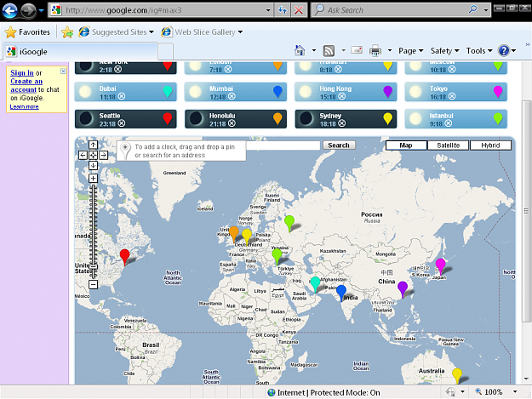Click the Create an account link
The width and height of the screenshot is (532, 399).
pos(26,85)
